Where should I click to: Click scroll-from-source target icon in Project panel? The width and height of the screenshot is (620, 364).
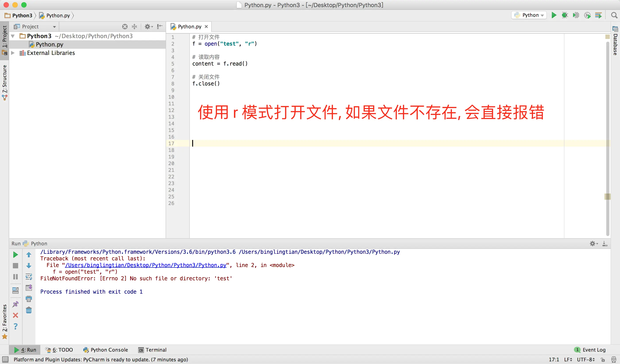[x=125, y=27]
